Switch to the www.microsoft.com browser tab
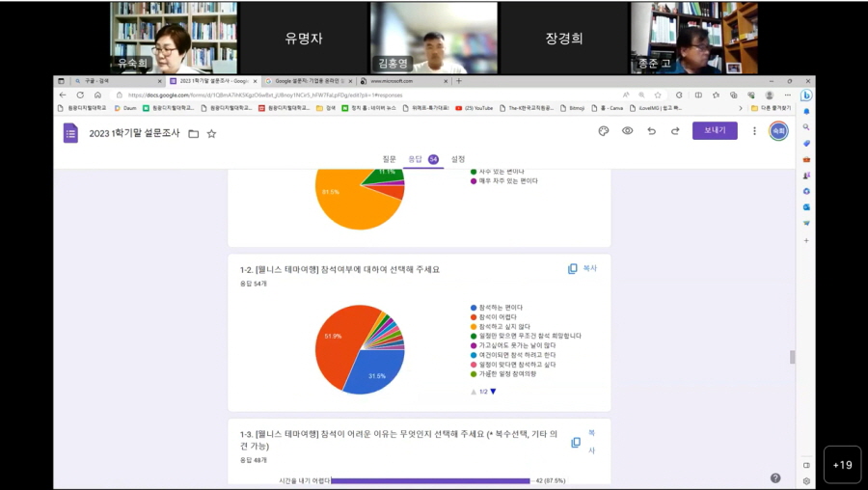868x490 pixels. 403,81
